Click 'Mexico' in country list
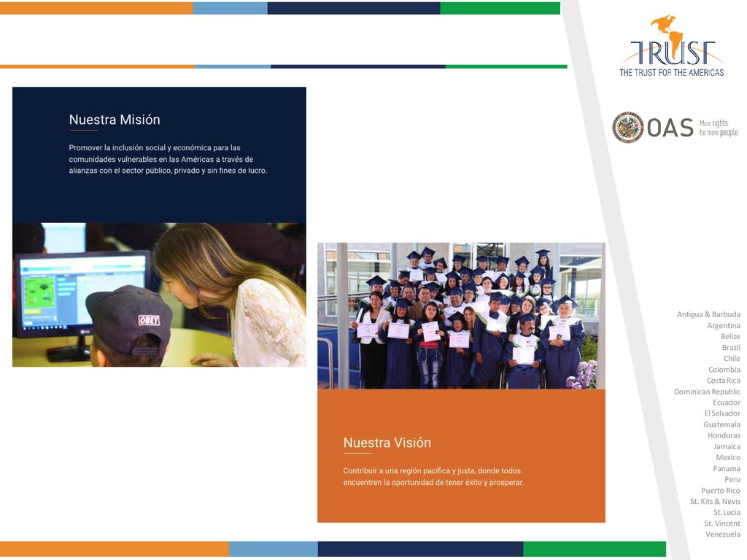The image size is (747, 560). (728, 457)
